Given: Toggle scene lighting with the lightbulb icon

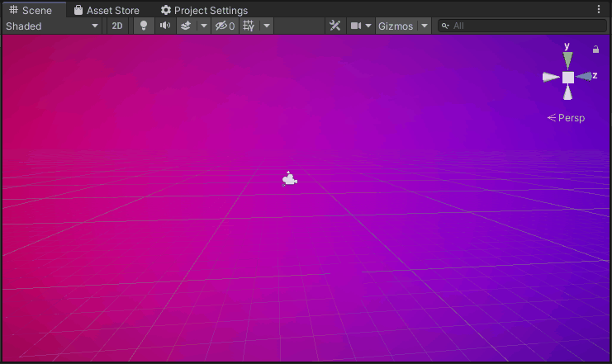Looking at the screenshot, I should (x=144, y=26).
